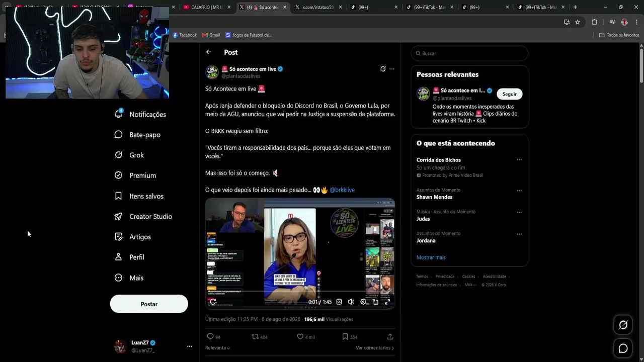Viewport: 644px width, 362px height.
Task: Follow Só acontece em live with Seguir
Action: [x=509, y=94]
